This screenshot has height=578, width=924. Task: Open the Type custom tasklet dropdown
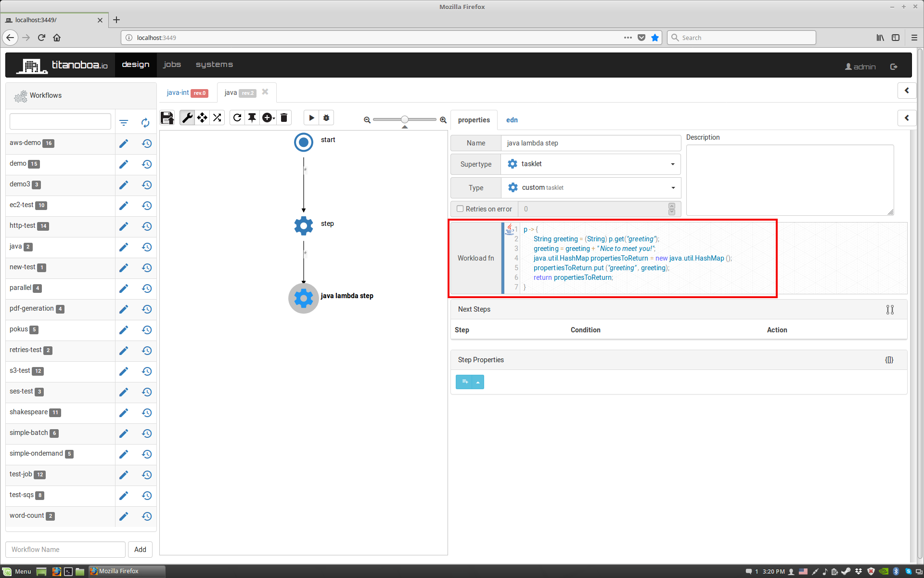pyautogui.click(x=591, y=188)
